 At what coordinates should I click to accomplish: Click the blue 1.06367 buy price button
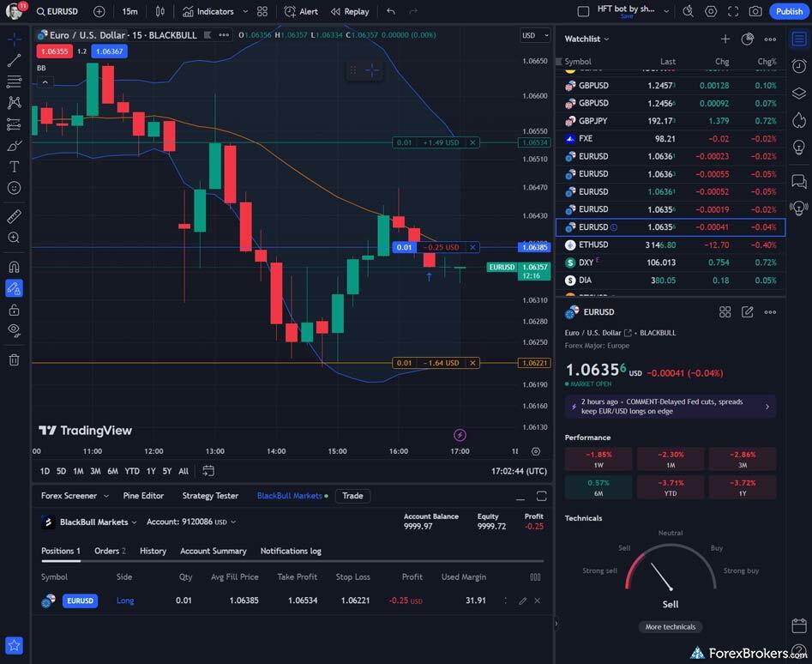tap(109, 51)
